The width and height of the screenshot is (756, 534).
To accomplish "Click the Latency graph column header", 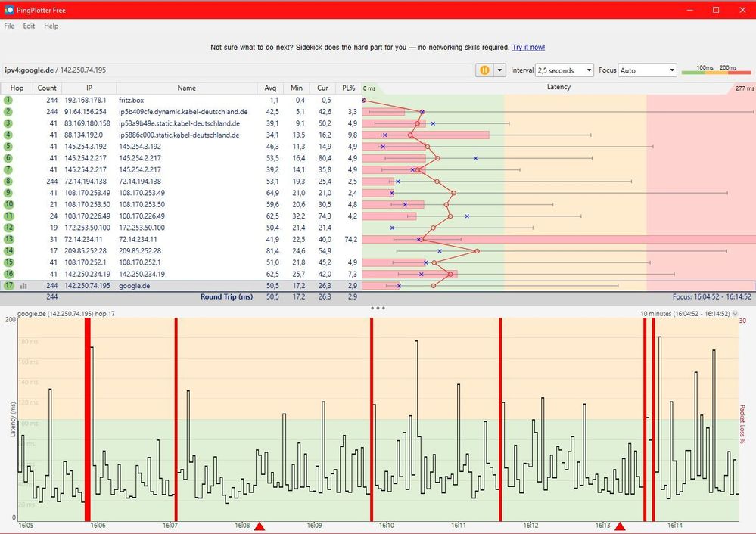I will click(558, 87).
